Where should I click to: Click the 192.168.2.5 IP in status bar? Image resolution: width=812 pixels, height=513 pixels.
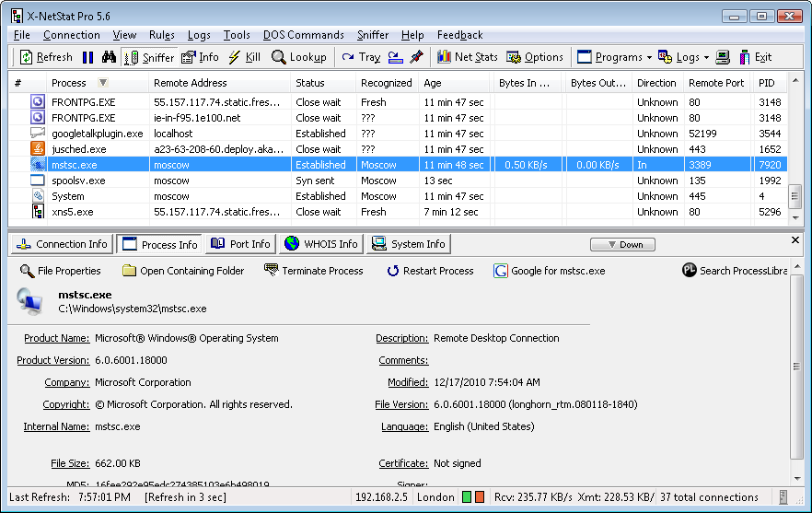click(x=382, y=497)
